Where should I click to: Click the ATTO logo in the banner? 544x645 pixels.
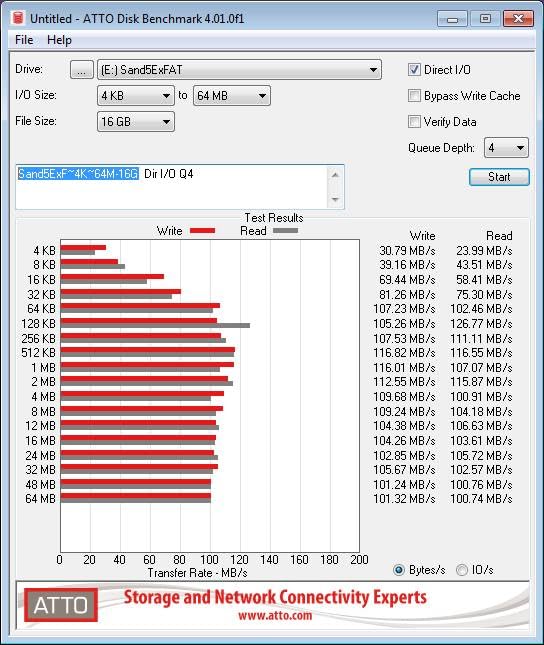click(x=60, y=605)
